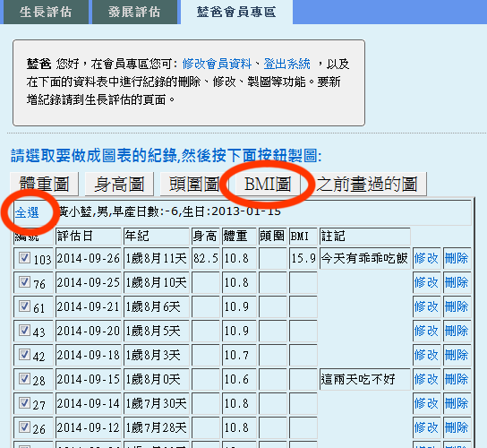Click the weight value 10.7

click(x=236, y=355)
